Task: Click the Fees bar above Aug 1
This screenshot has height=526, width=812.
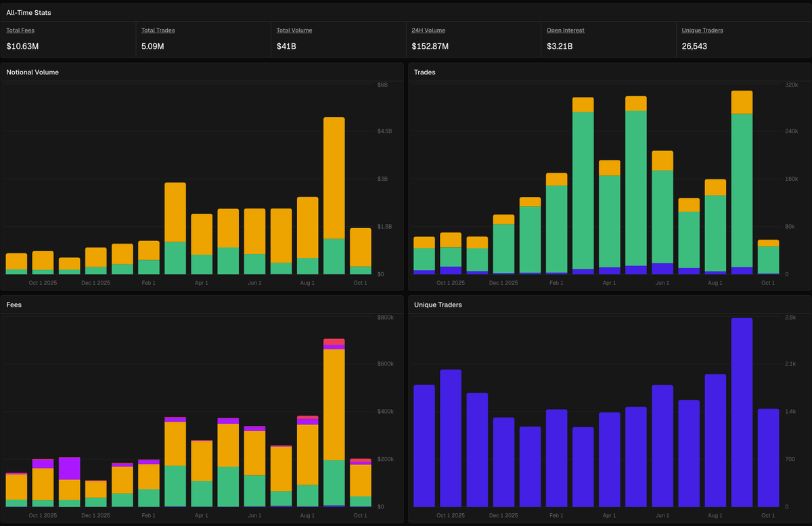Action: (308, 462)
